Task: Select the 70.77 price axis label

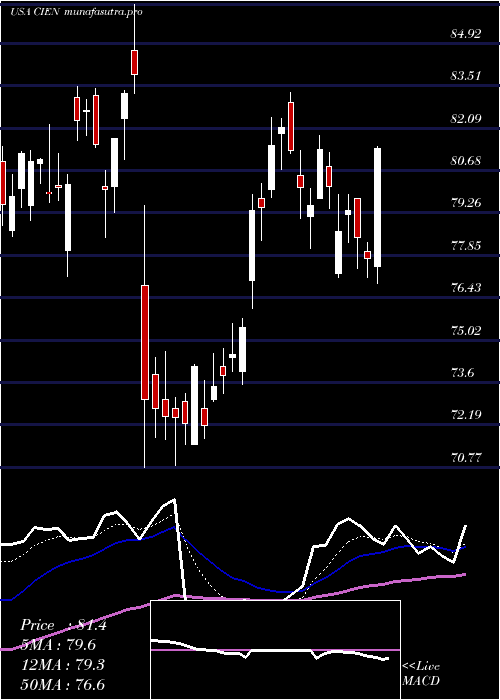Action: click(466, 458)
